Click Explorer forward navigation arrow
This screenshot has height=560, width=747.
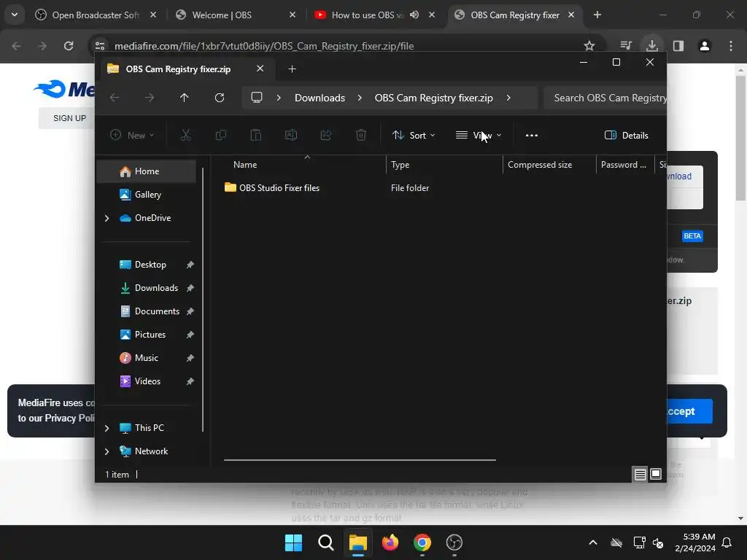[150, 98]
